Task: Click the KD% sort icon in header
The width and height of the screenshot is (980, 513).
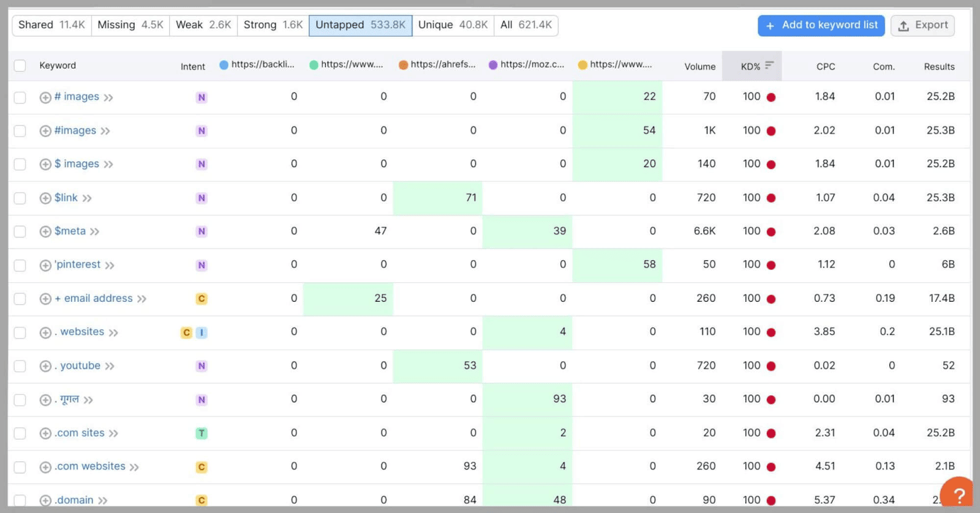Action: pyautogui.click(x=769, y=66)
